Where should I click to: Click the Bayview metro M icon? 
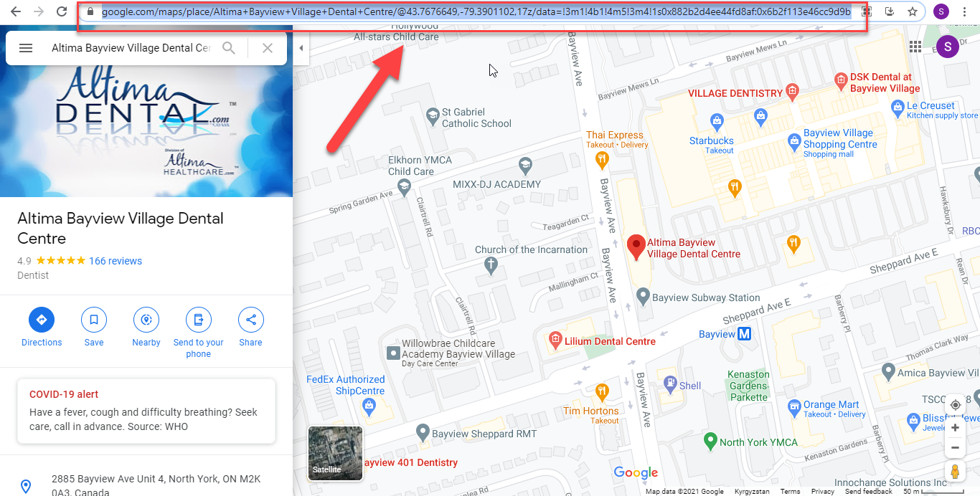click(745, 334)
